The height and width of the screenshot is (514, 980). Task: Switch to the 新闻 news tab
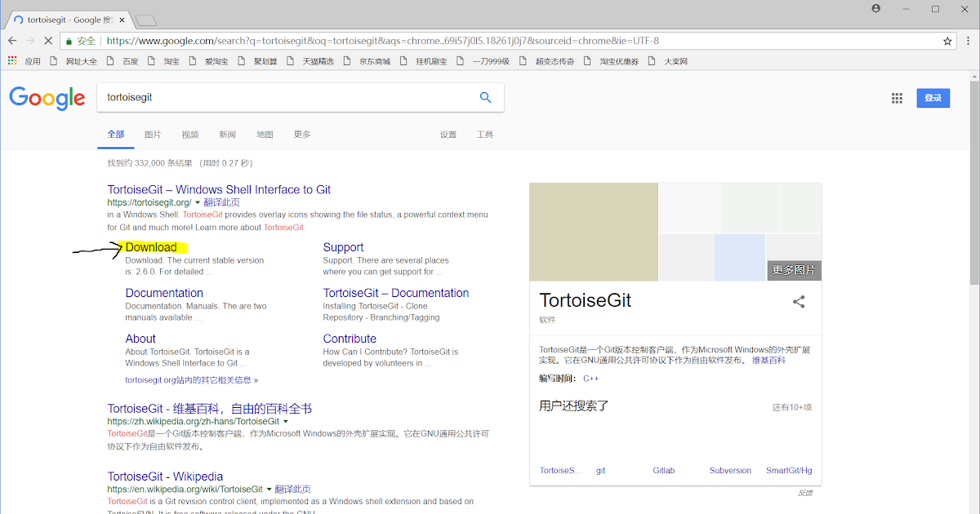(x=227, y=135)
